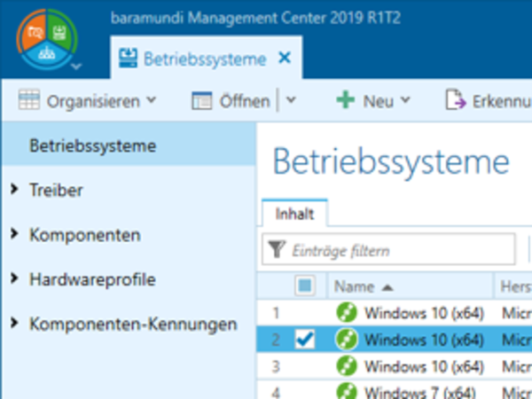This screenshot has height=399, width=532.
Task: Expand the Öffnen split-button arrow
Action: pos(291,100)
